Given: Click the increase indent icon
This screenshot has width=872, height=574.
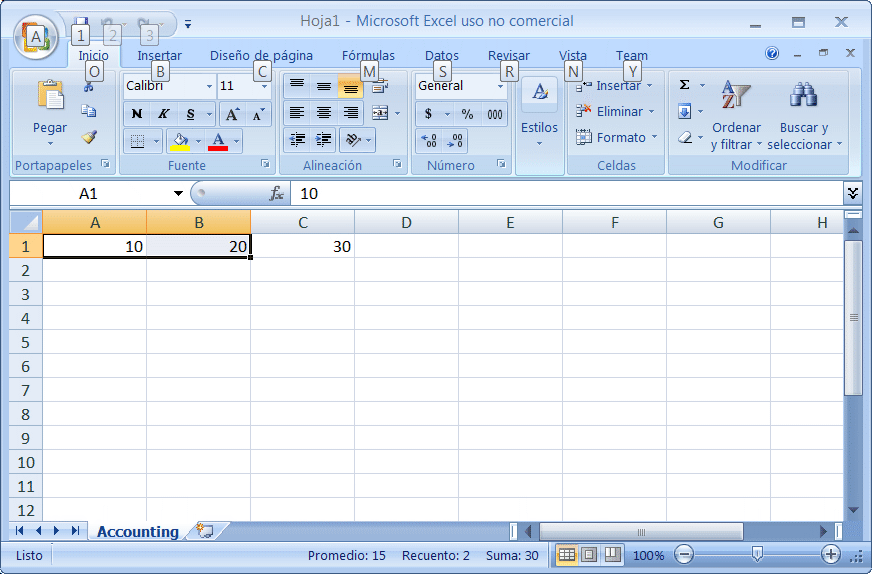Looking at the screenshot, I should pos(323,140).
